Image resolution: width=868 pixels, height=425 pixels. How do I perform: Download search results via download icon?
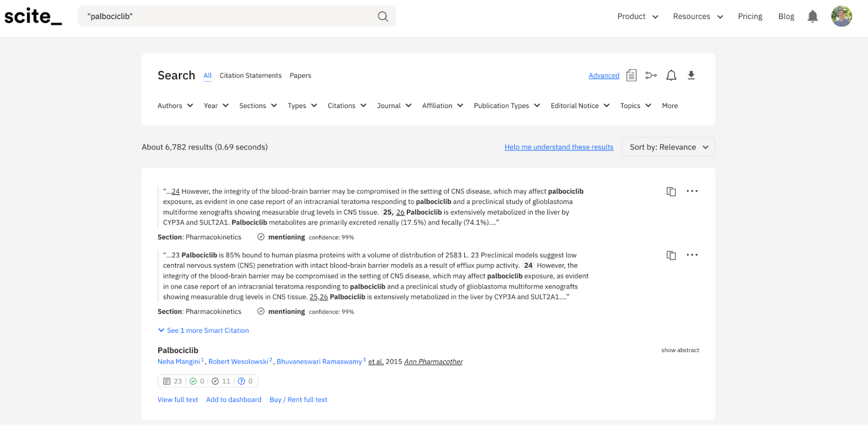pyautogui.click(x=691, y=76)
